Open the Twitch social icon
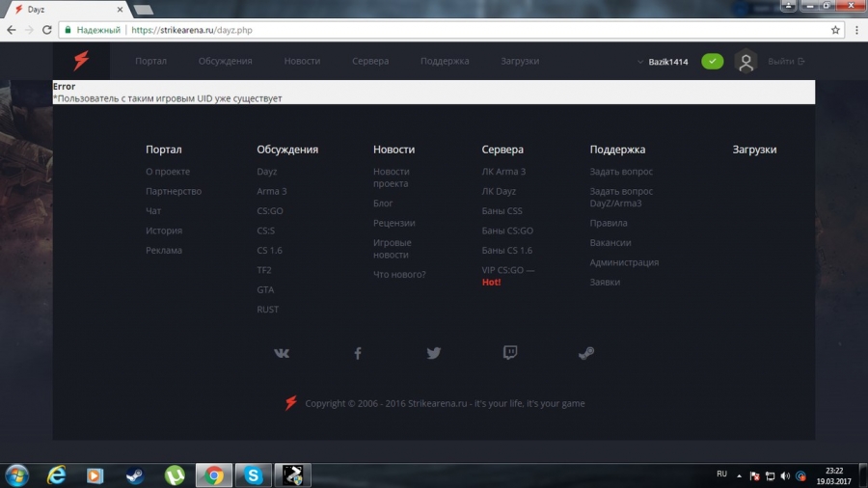This screenshot has height=488, width=868. click(x=510, y=352)
